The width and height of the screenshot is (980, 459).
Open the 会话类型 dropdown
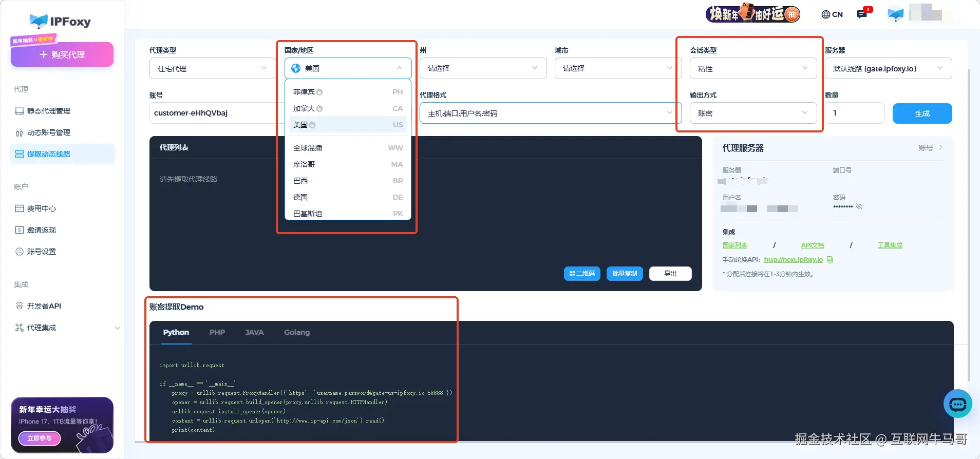pyautogui.click(x=753, y=68)
